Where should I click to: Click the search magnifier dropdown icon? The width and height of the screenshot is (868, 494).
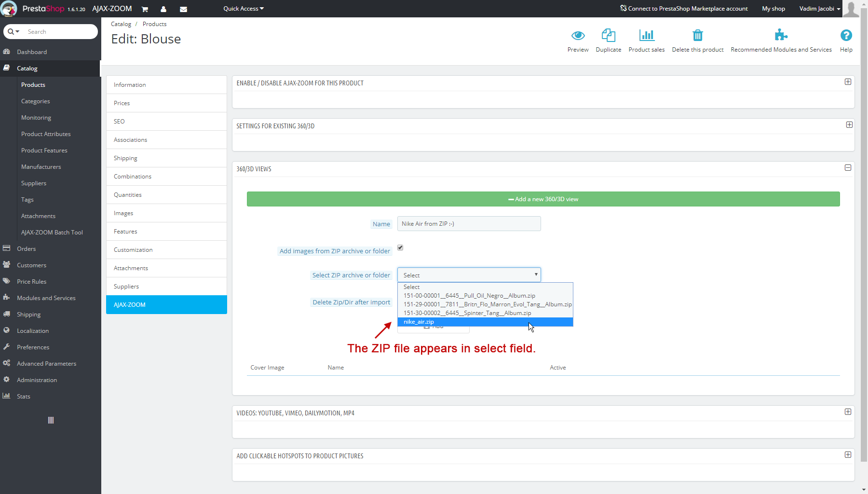point(14,32)
